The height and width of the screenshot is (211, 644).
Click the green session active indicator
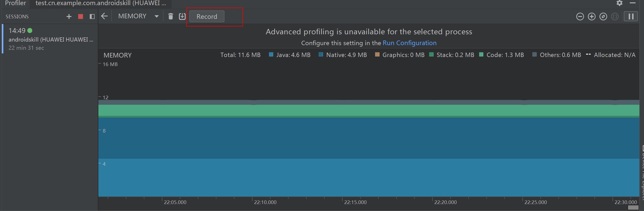coord(30,30)
